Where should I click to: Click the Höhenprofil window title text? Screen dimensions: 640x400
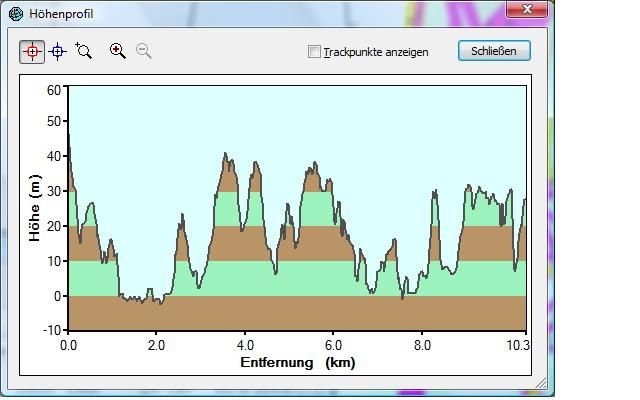click(x=61, y=14)
